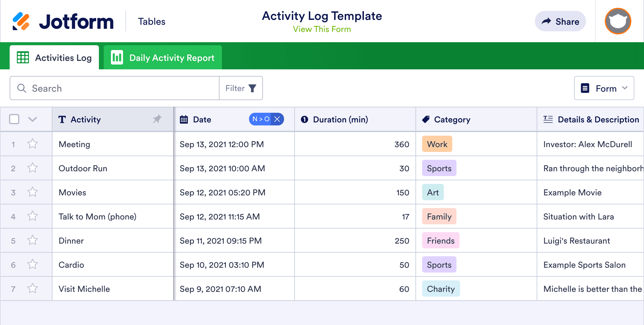The width and height of the screenshot is (644, 325).
Task: Click the Sports category badge on Outdoor Run
Action: coord(439,168)
